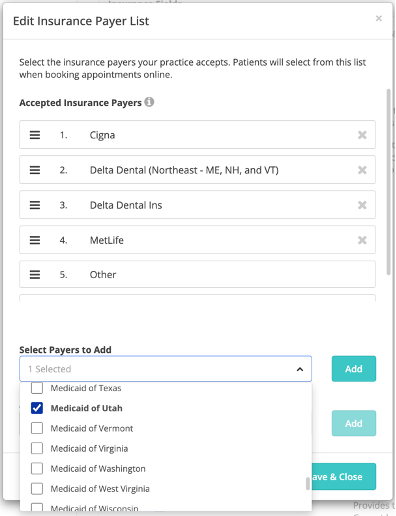Add the selected payers with top Add button

click(354, 369)
